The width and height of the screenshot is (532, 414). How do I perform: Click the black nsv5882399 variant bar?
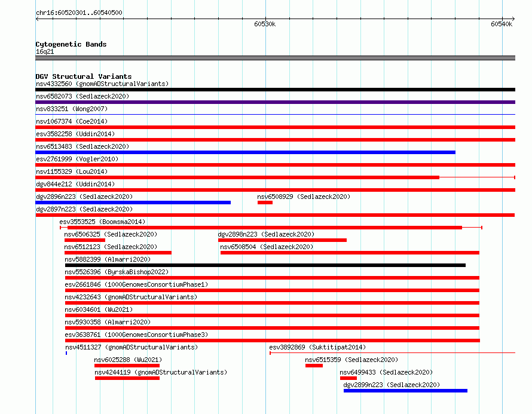[265, 265]
